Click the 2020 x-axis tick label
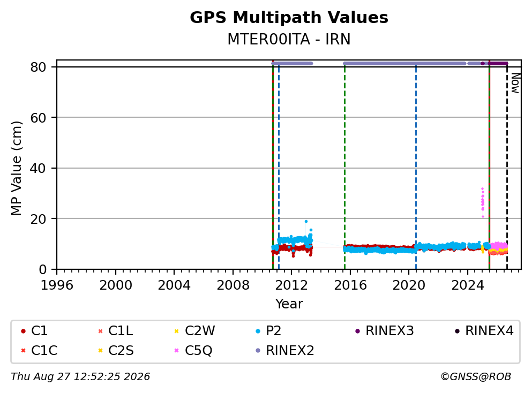 tap(409, 285)
